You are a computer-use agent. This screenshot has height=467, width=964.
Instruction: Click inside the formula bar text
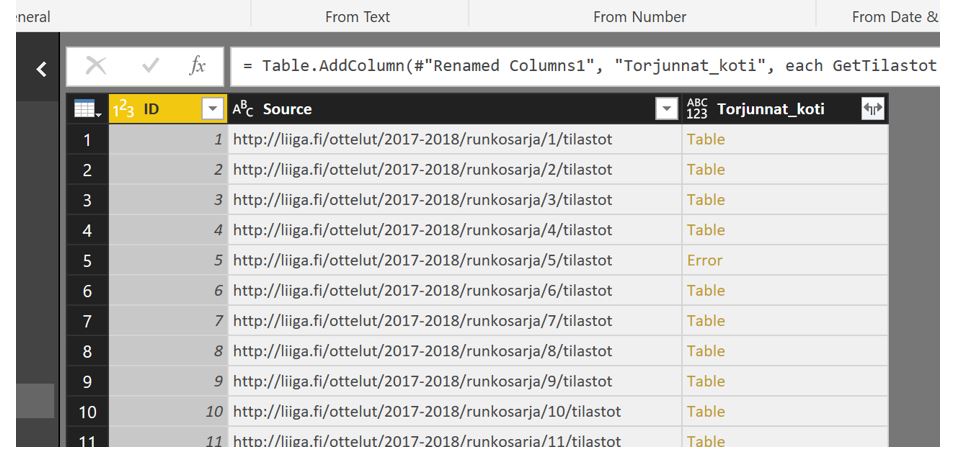coord(588,66)
